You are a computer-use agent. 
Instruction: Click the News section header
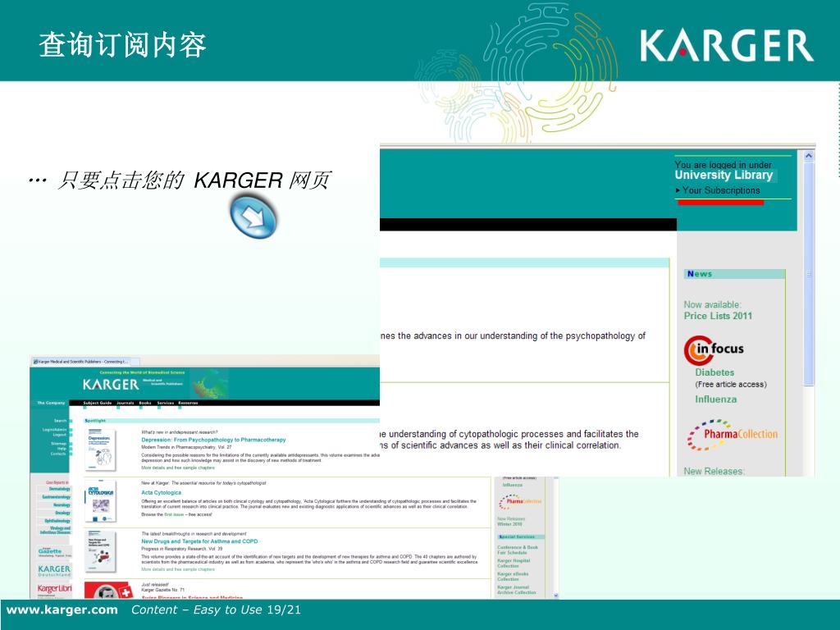tap(734, 274)
